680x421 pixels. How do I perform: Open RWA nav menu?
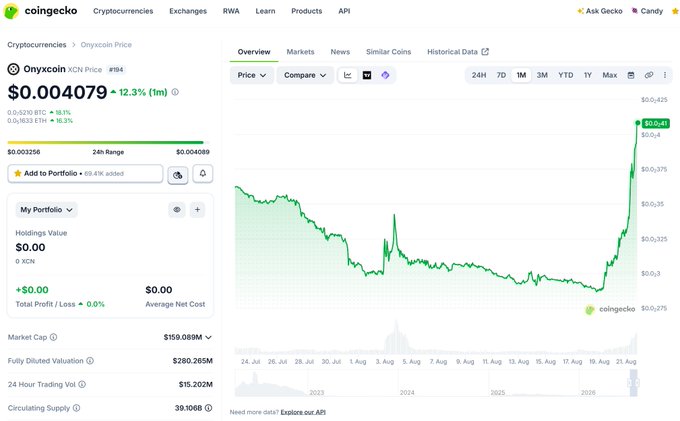[231, 11]
